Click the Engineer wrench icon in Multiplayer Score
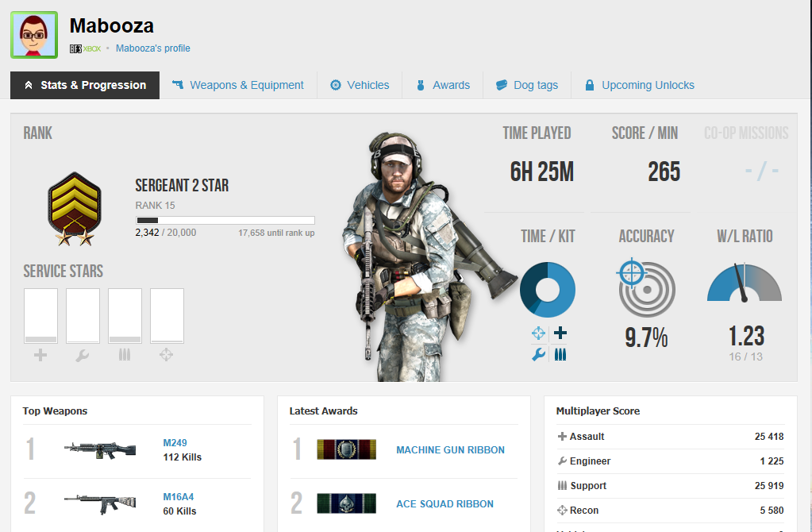 [x=563, y=461]
